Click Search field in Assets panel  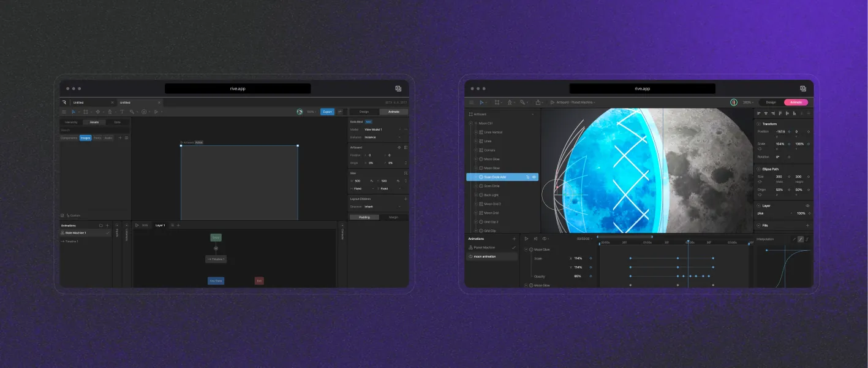(x=95, y=130)
